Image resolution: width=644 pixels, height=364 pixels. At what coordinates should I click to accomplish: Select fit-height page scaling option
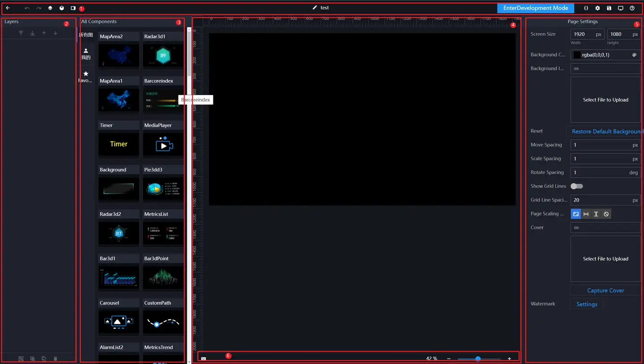point(596,214)
